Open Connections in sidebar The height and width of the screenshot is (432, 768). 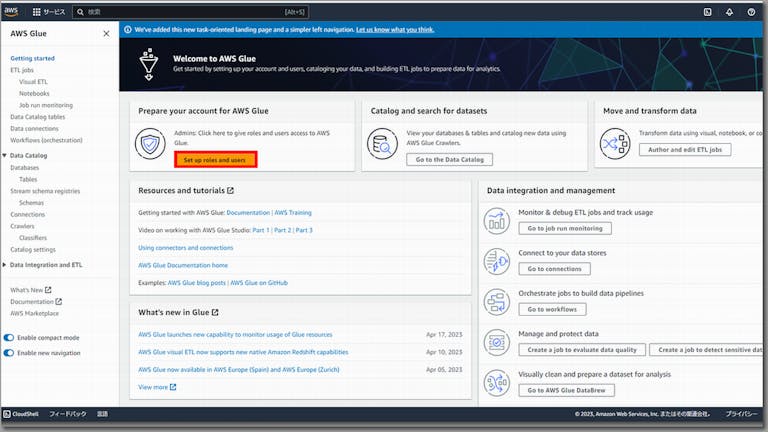[27, 215]
